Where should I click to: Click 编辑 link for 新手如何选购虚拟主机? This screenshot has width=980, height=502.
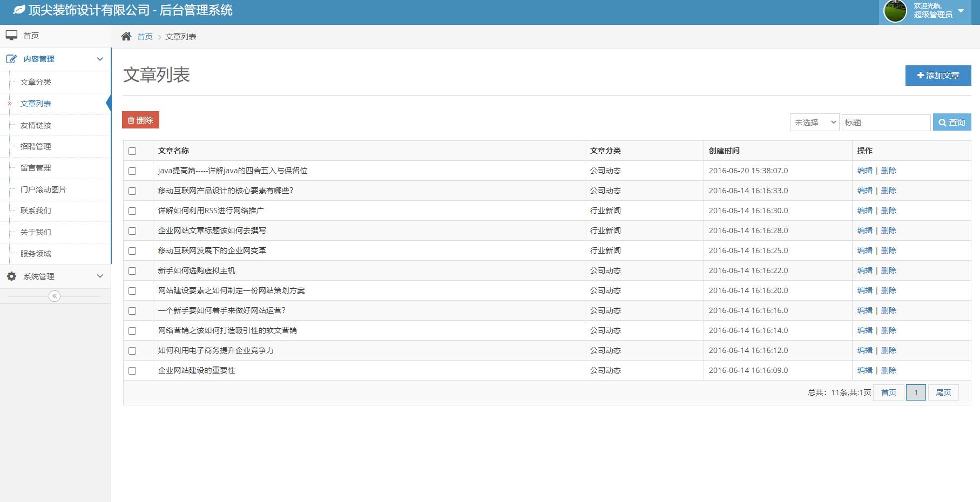coord(864,270)
